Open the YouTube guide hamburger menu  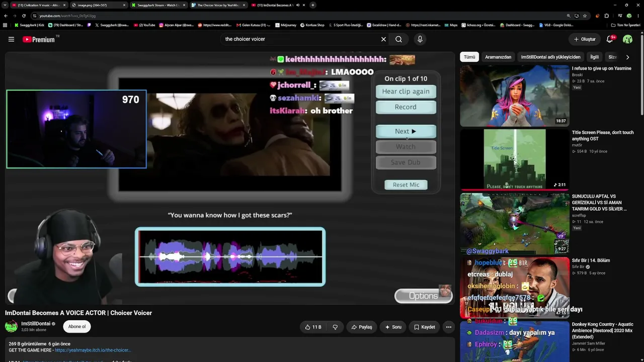[x=11, y=39]
